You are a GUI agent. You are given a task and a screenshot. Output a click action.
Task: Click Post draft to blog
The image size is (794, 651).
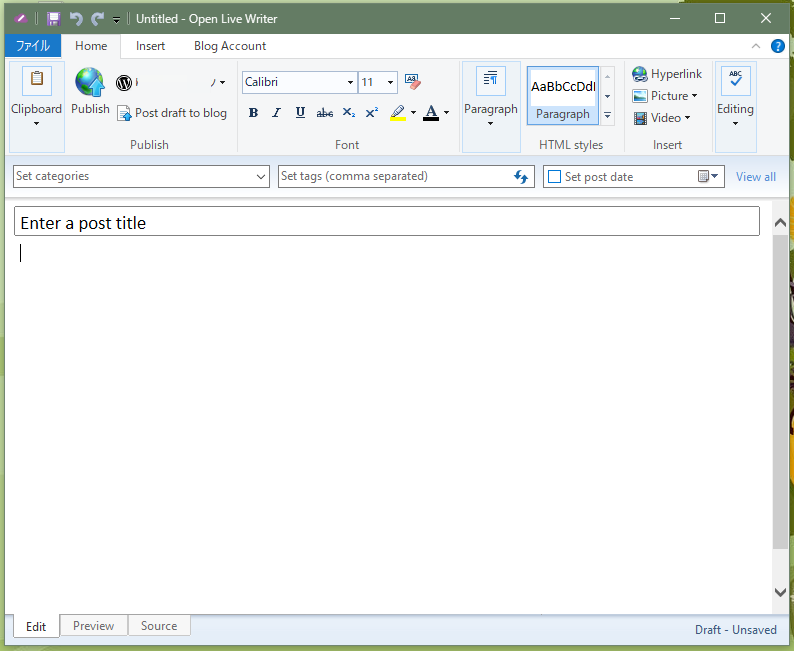point(172,113)
